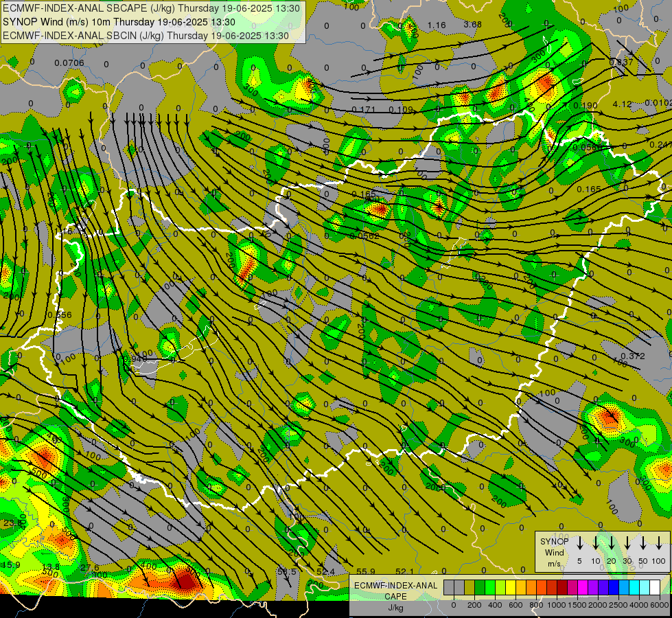This screenshot has width=672, height=618.
Task: Select the pure yellow swatch in the CAPE legend
Action: (x=511, y=587)
